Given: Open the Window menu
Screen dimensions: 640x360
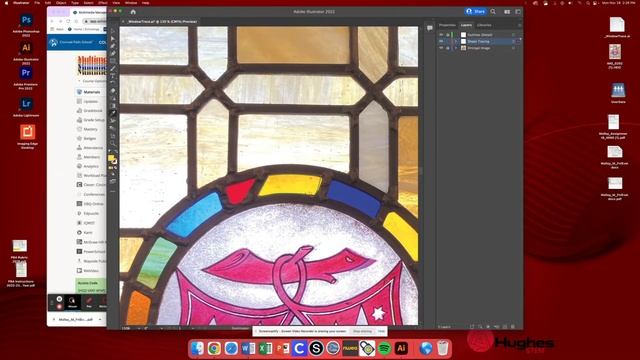Looking at the screenshot, I should (131, 3).
